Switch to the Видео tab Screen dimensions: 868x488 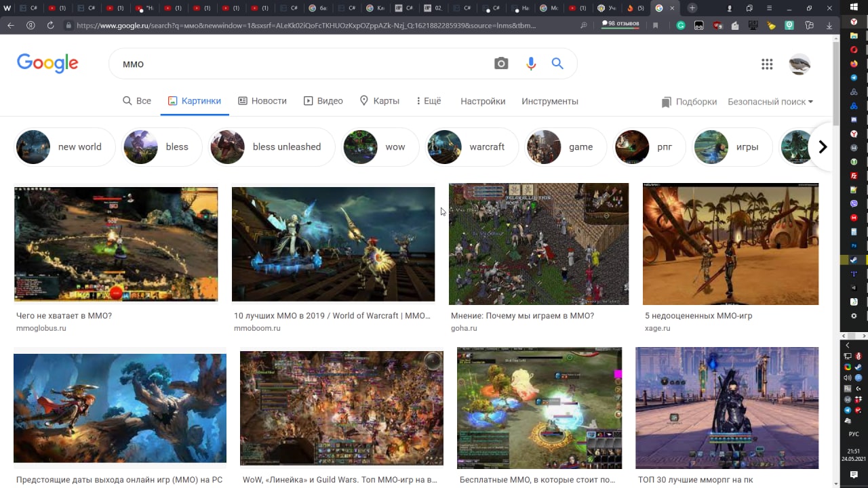[323, 101]
